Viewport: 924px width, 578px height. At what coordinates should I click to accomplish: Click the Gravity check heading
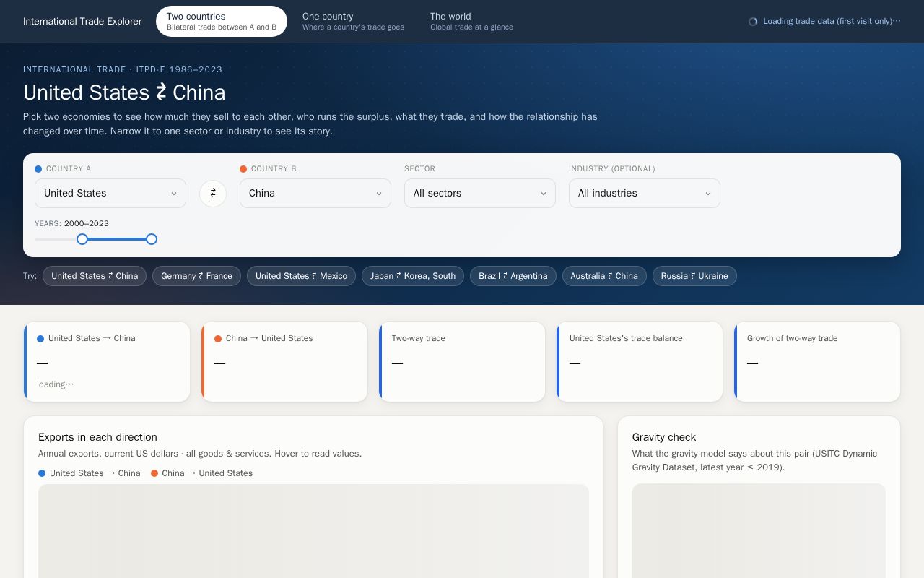(664, 437)
